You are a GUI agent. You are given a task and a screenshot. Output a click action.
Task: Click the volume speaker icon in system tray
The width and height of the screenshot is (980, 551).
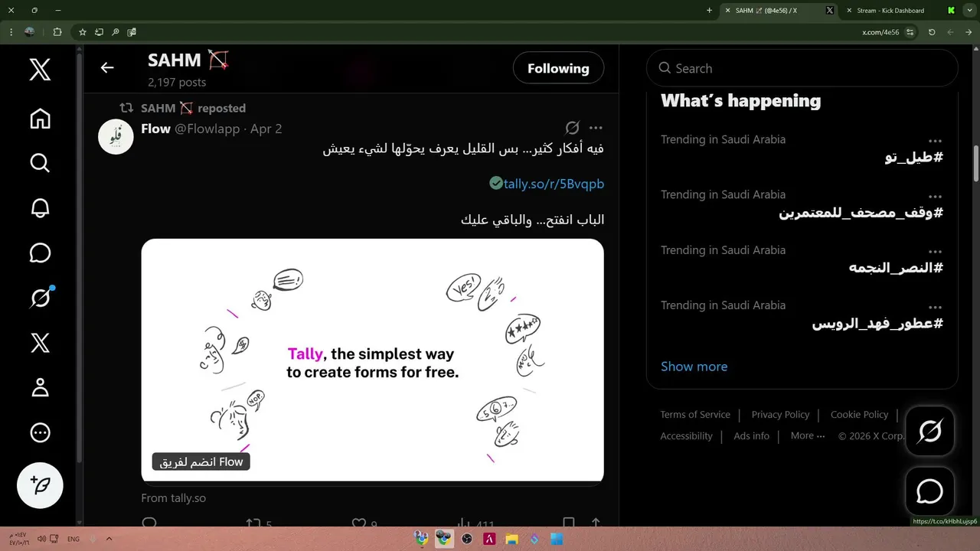click(42, 539)
